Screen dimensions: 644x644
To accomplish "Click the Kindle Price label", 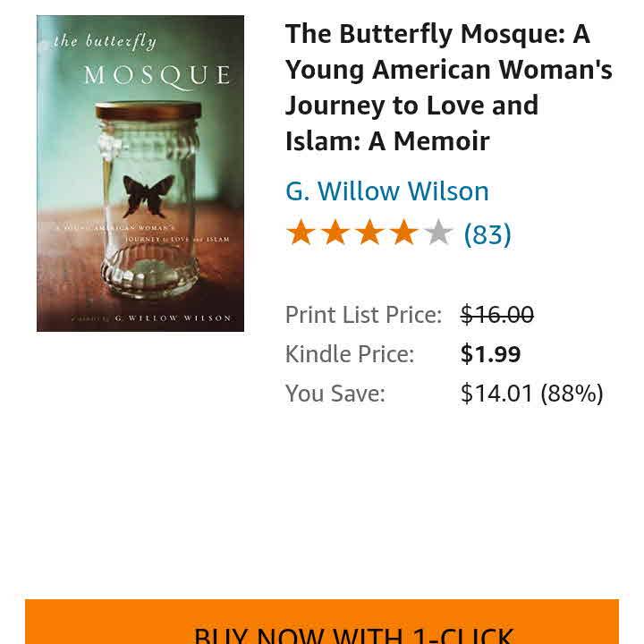I will click(x=349, y=354).
